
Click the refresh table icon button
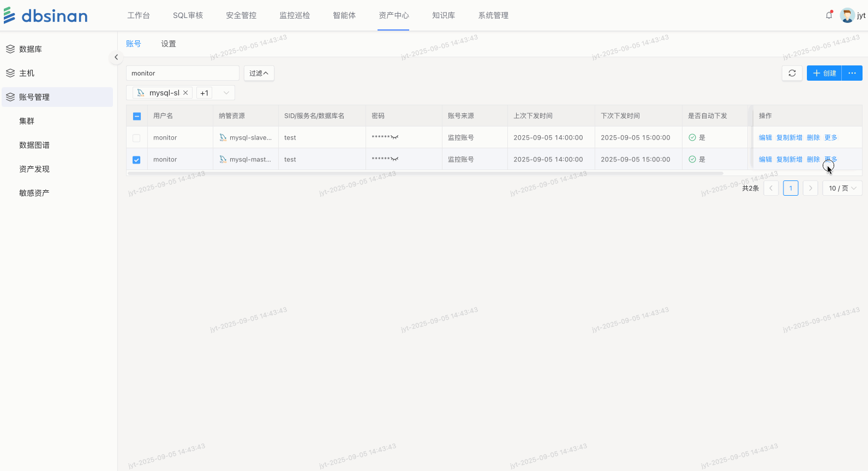792,73
